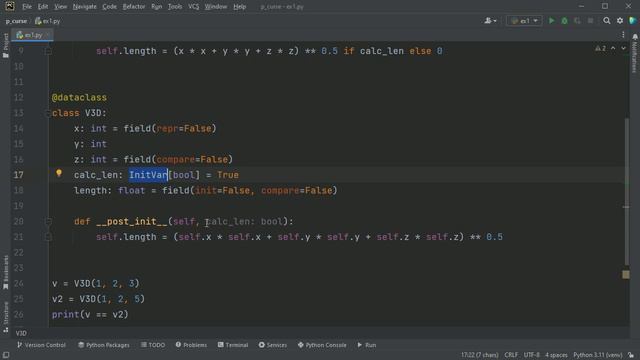
Task: Jump to previous highlighted error arrow
Action: 613,49
